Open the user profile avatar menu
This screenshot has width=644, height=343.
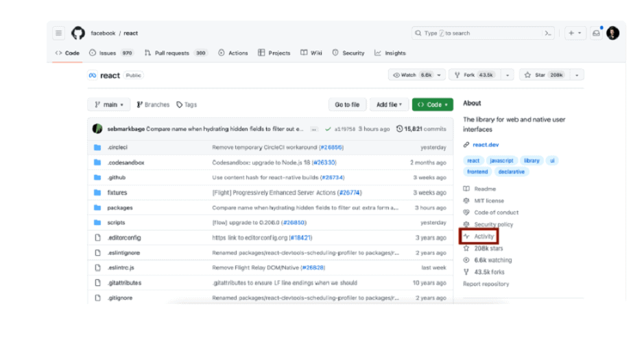[612, 34]
